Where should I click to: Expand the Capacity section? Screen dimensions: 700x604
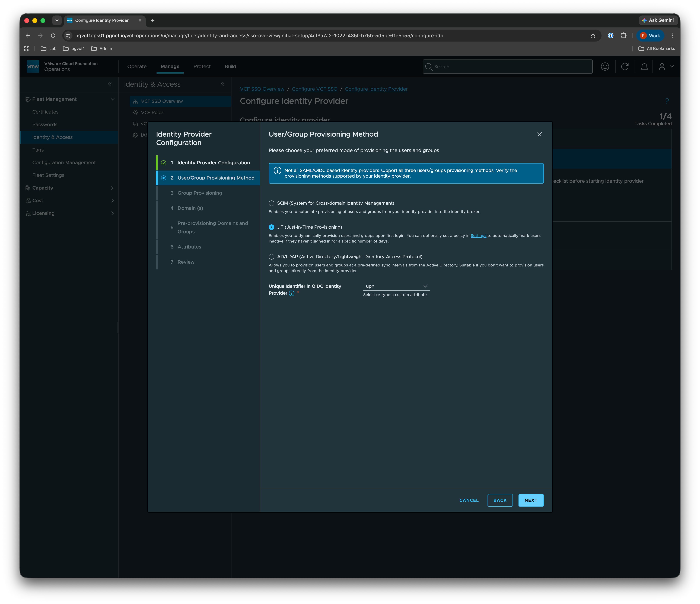tap(113, 188)
